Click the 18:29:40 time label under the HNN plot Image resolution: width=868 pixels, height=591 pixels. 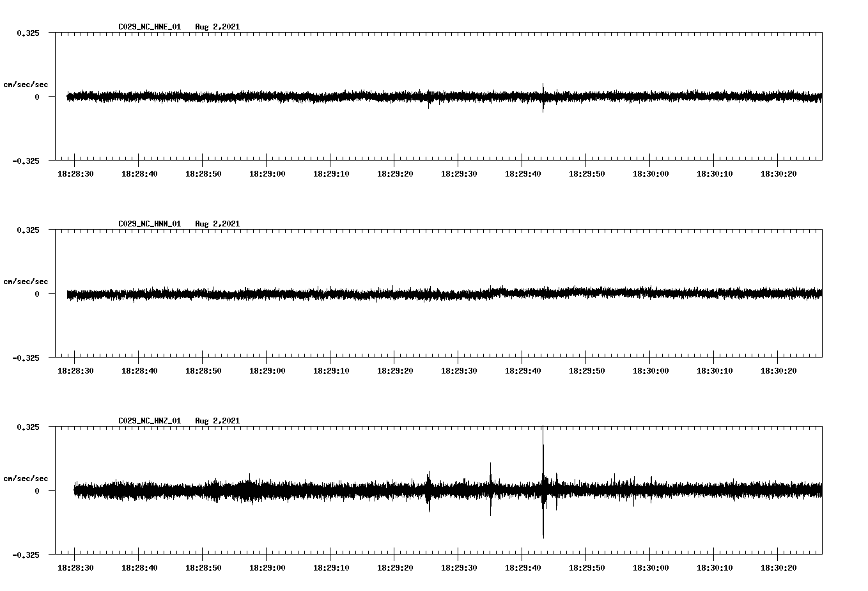point(523,371)
